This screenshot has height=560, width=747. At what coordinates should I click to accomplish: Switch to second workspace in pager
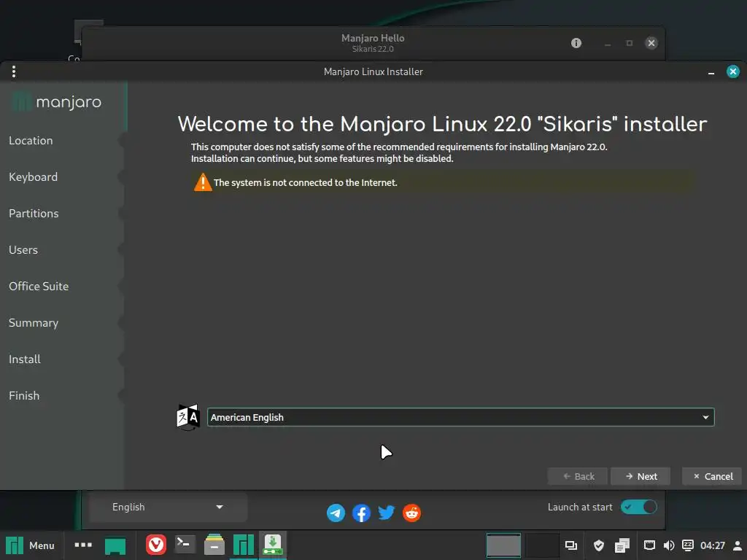click(543, 545)
